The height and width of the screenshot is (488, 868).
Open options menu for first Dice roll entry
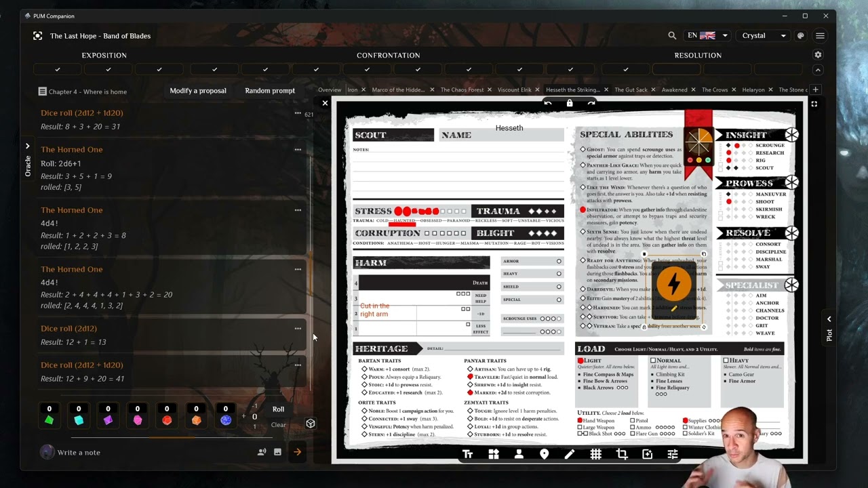click(298, 113)
